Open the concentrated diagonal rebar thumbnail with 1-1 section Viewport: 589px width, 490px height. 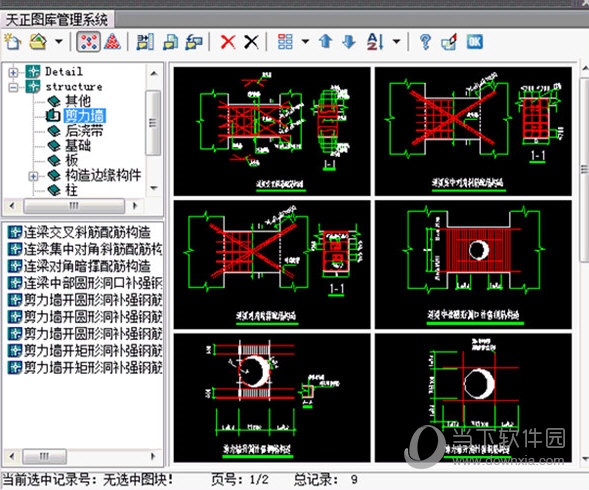pyautogui.click(x=473, y=132)
